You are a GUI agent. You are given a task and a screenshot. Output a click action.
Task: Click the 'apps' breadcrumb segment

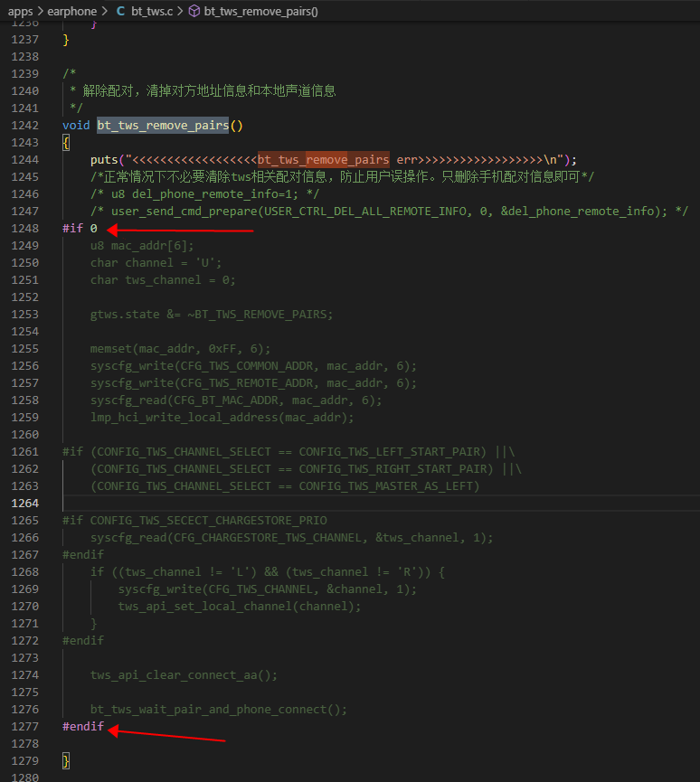point(20,11)
